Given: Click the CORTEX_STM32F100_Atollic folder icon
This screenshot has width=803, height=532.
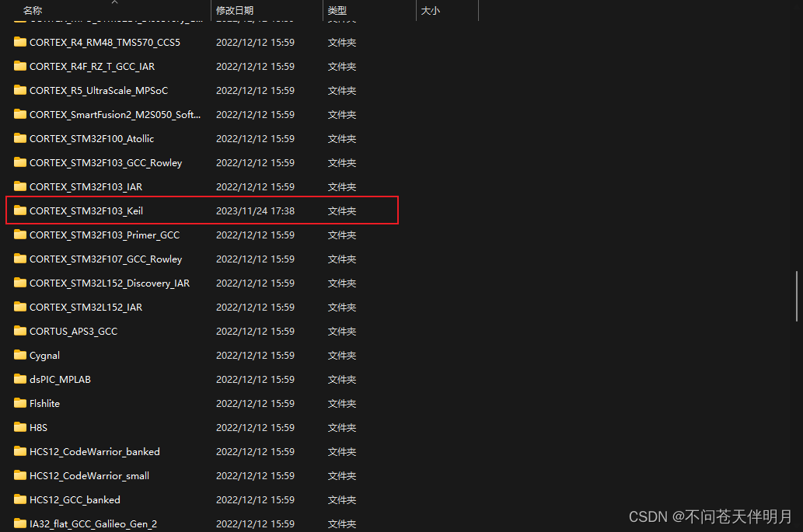Looking at the screenshot, I should [20, 138].
